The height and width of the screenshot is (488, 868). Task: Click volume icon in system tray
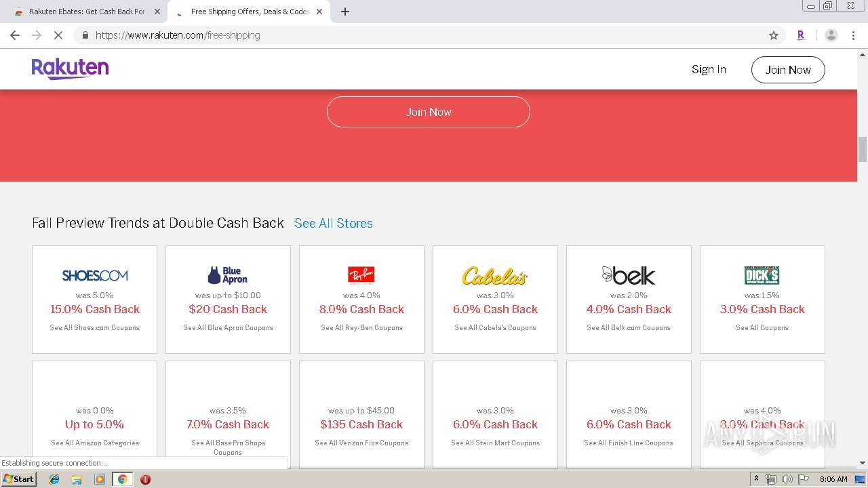pyautogui.click(x=787, y=479)
